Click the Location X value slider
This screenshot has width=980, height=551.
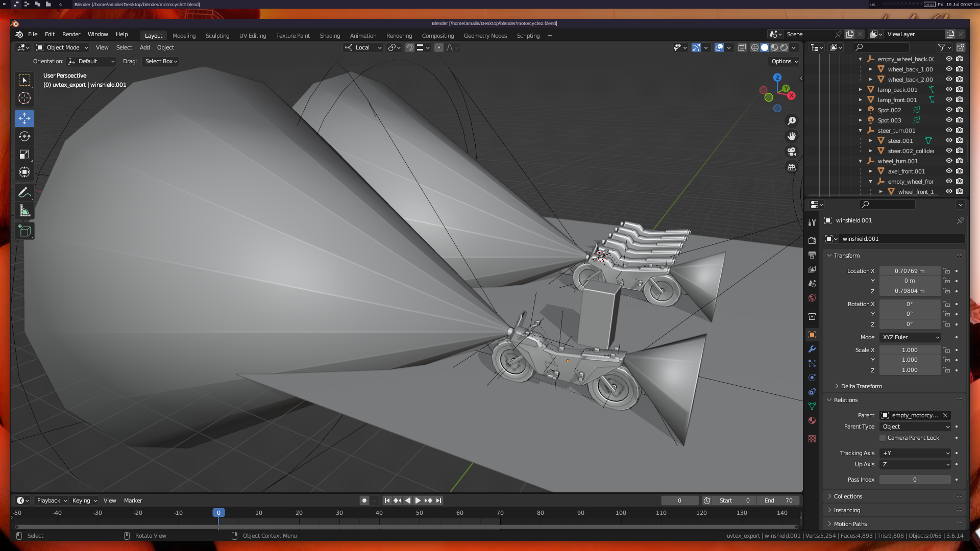[909, 271]
